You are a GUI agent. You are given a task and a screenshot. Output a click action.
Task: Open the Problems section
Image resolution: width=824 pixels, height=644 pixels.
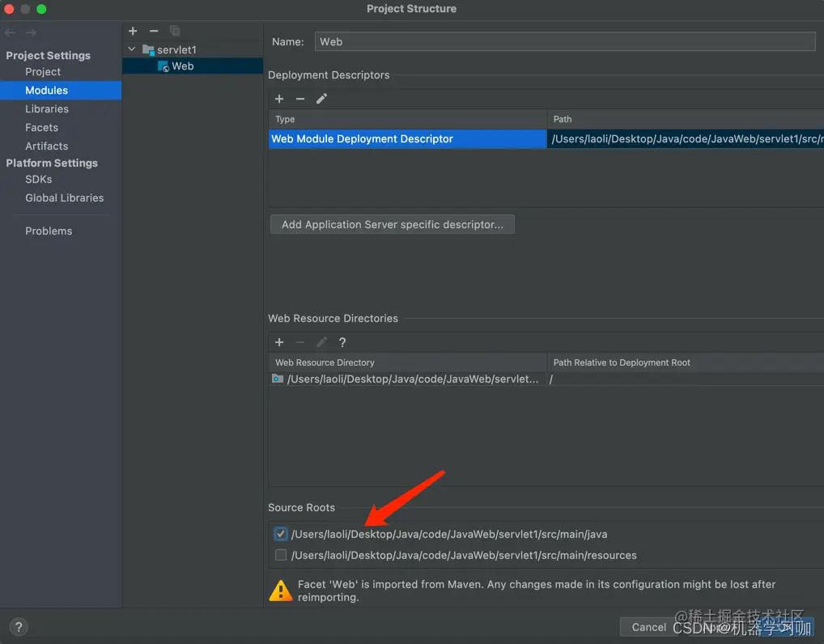(x=49, y=231)
